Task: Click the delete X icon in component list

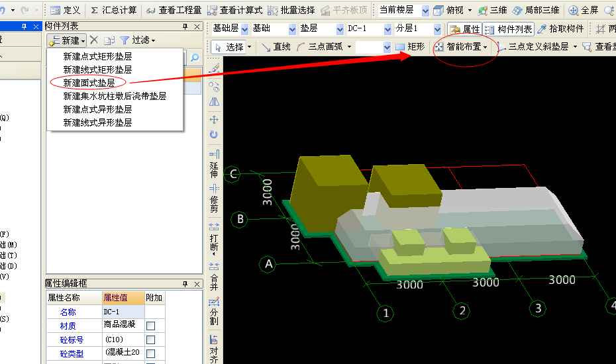Action: pyautogui.click(x=94, y=40)
